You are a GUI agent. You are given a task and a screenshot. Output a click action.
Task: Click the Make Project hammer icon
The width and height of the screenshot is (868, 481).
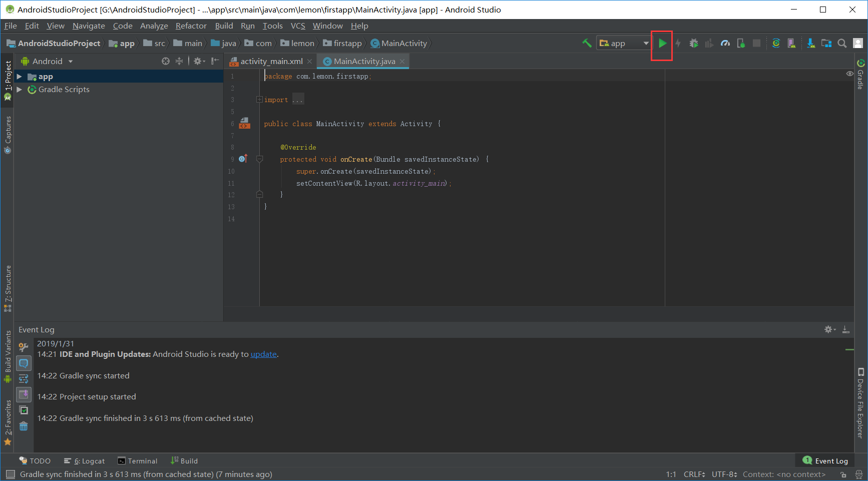point(587,44)
